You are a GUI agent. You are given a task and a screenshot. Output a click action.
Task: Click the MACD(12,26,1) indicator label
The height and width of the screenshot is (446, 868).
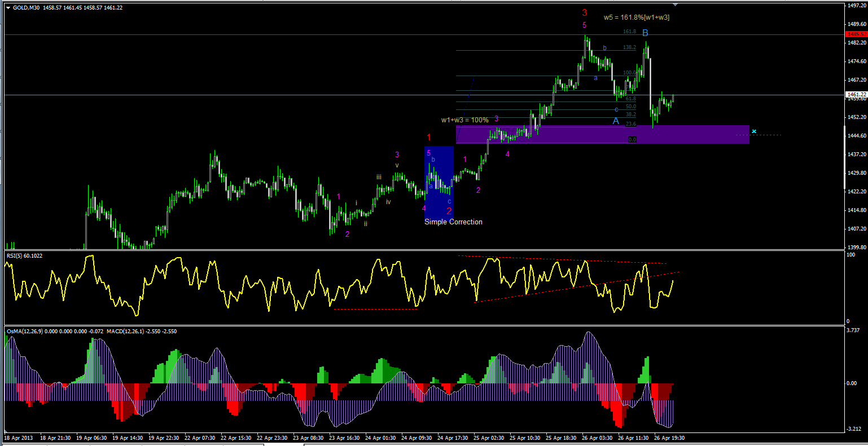142,332
